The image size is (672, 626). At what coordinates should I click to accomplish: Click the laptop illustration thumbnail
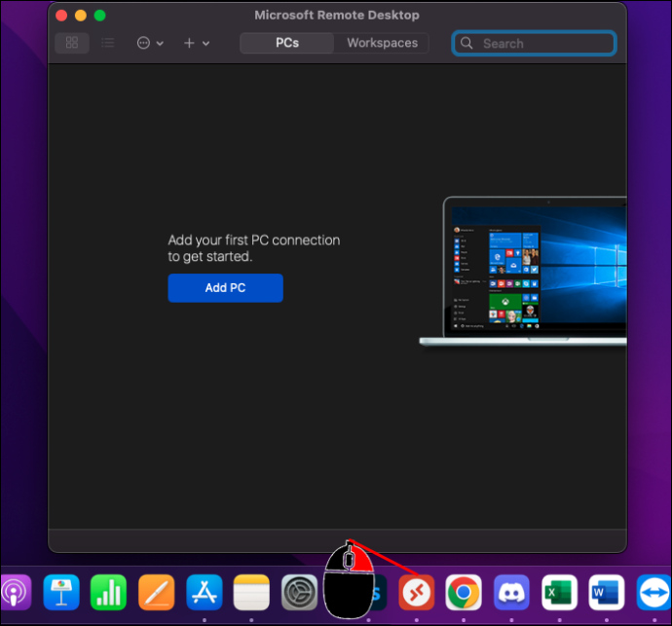coord(523,272)
